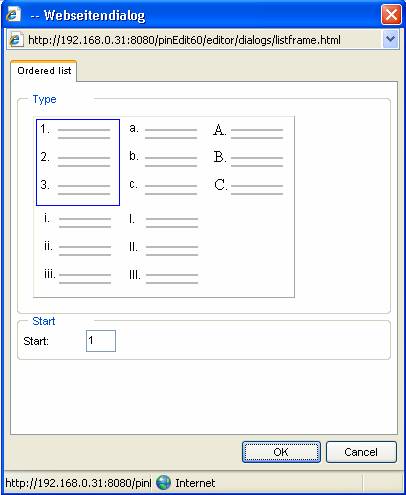Close the Webseitendialog window

(x=391, y=15)
